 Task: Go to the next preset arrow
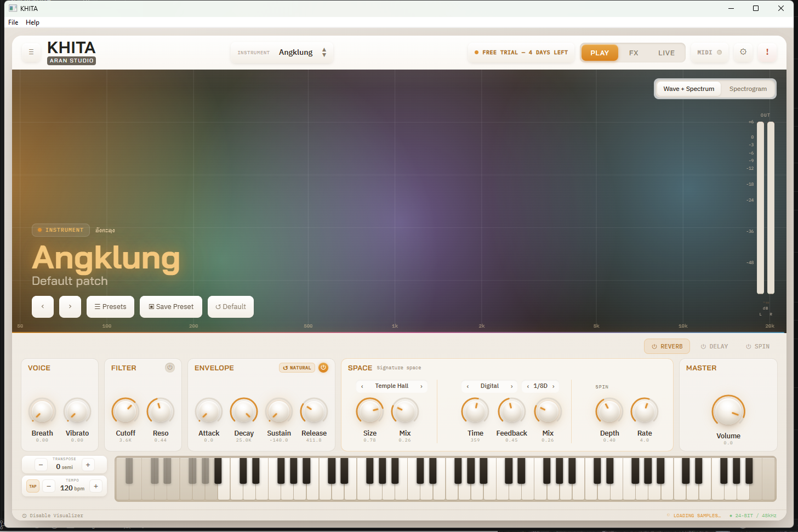(x=70, y=307)
